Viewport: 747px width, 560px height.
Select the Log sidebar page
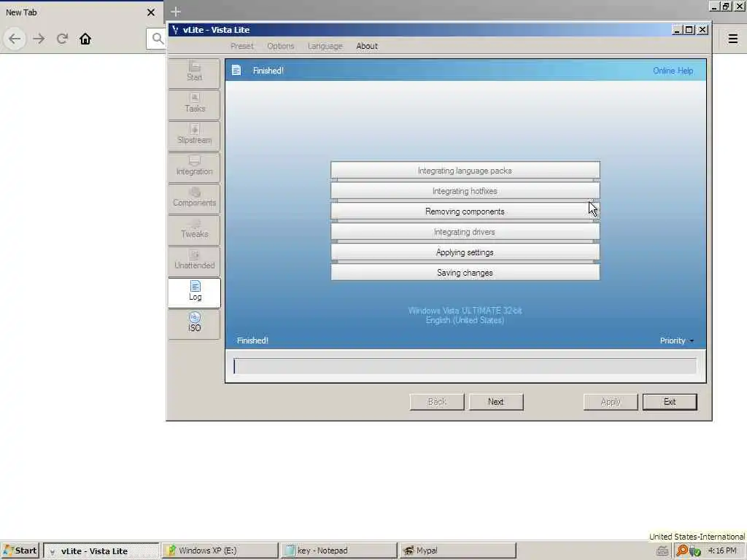tap(194, 292)
